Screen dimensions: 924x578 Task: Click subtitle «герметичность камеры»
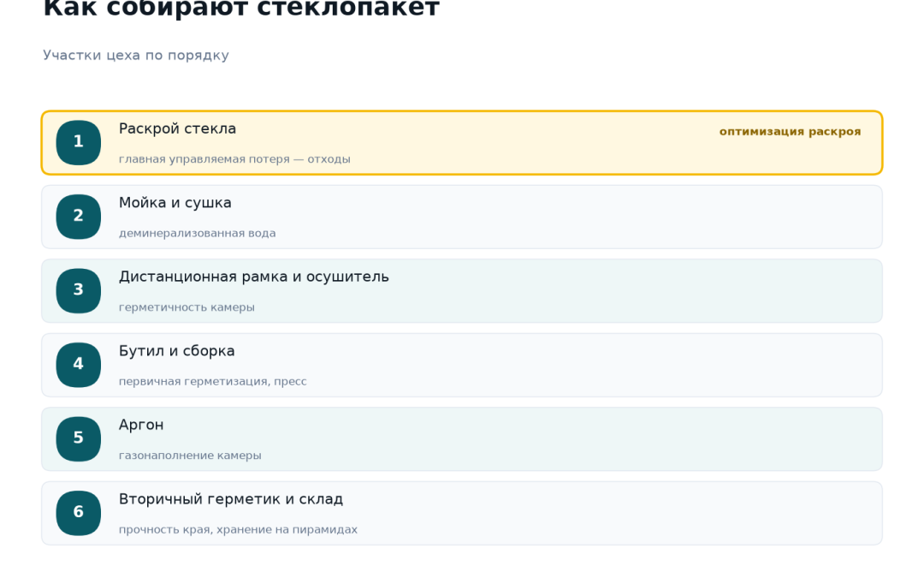(x=187, y=307)
